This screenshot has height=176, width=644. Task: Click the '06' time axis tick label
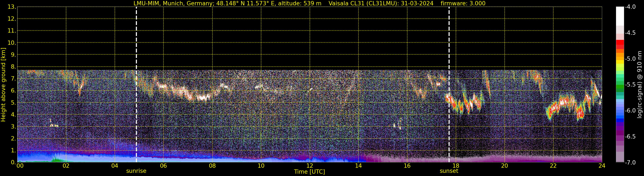163,166
